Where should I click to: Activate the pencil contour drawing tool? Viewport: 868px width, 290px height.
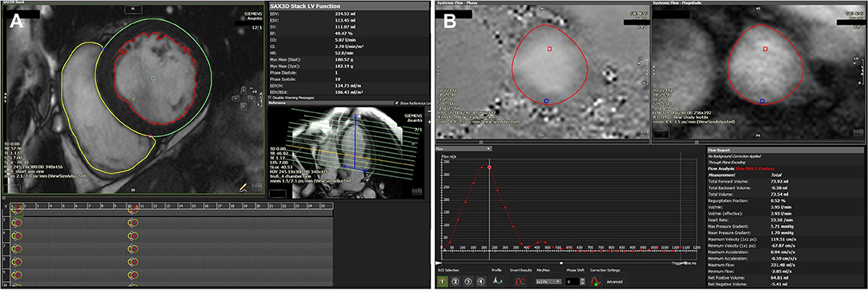pyautogui.click(x=243, y=187)
